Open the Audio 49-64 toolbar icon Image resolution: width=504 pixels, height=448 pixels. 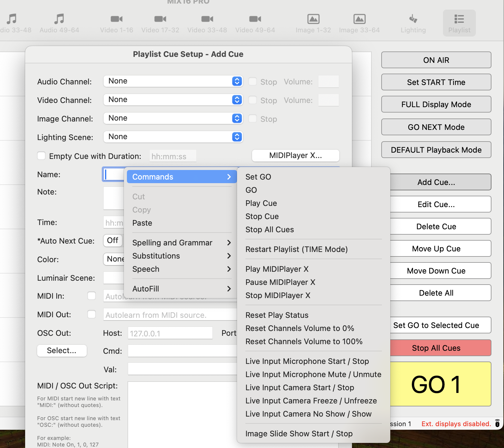tap(59, 23)
